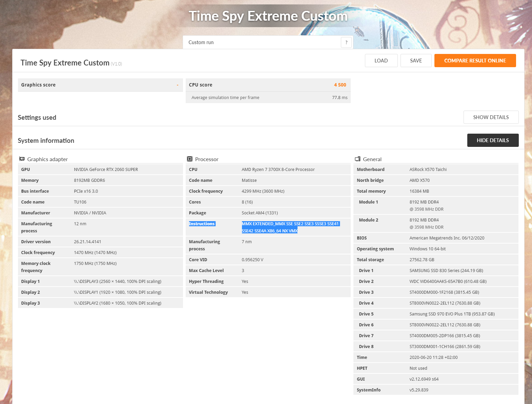Select AMD Ryzen 7 3700X processor name
This screenshot has width=532, height=404.
pos(278,169)
